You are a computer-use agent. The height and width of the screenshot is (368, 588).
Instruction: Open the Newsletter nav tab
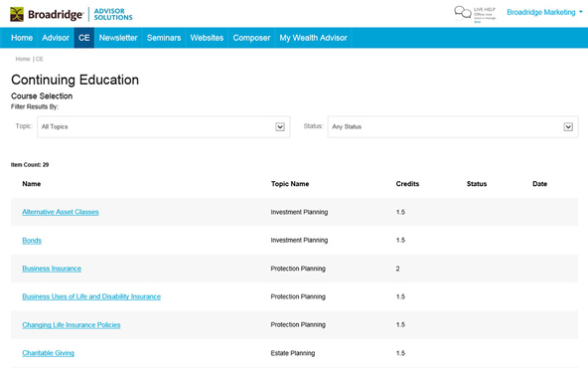click(x=118, y=38)
